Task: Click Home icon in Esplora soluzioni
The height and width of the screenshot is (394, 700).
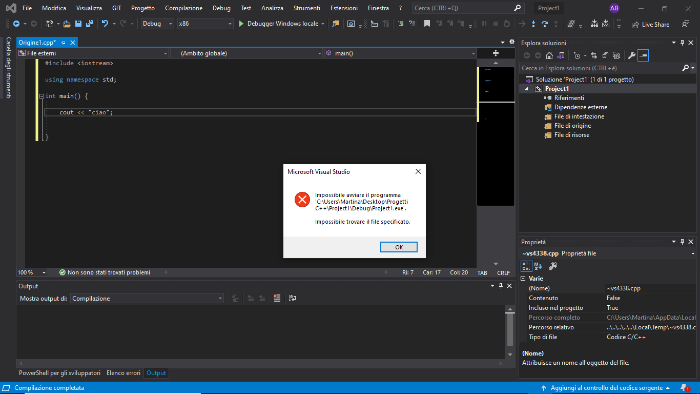Action: tap(549, 56)
